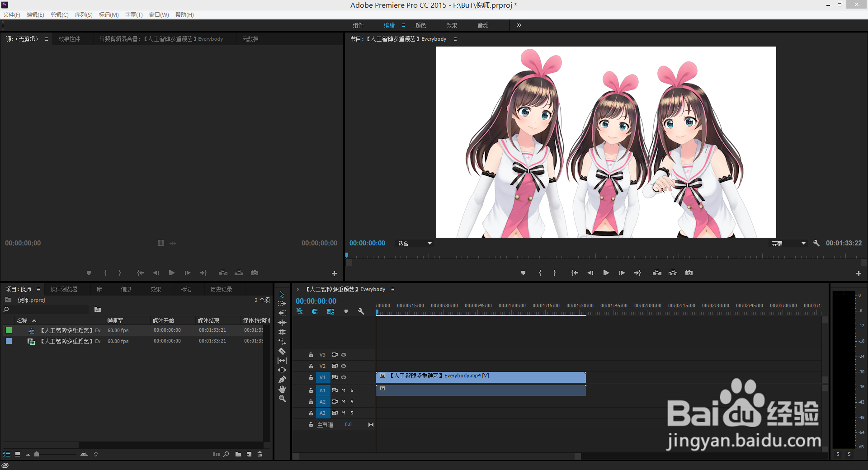Create a new search bin from query
868x470 pixels.
click(98, 310)
